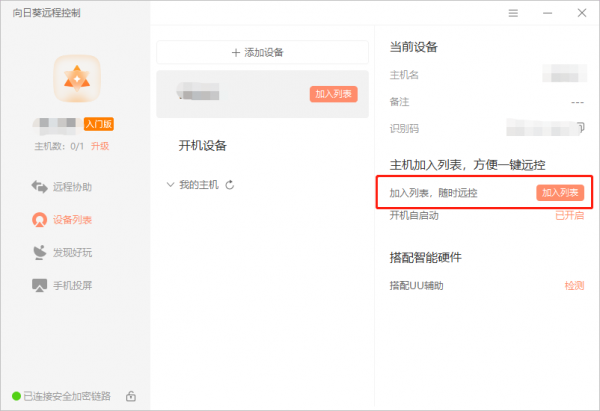Open 远程协助 in the sidebar
This screenshot has width=600, height=411.
[x=62, y=187]
